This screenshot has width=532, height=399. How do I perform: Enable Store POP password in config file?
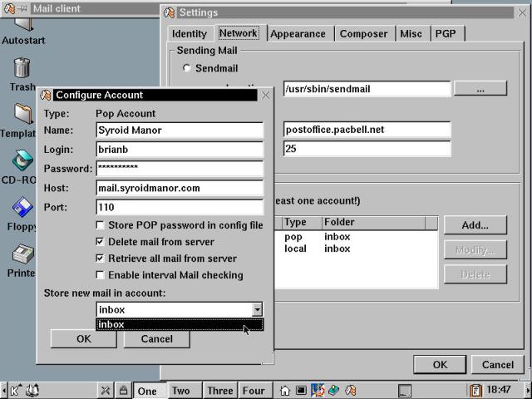101,225
